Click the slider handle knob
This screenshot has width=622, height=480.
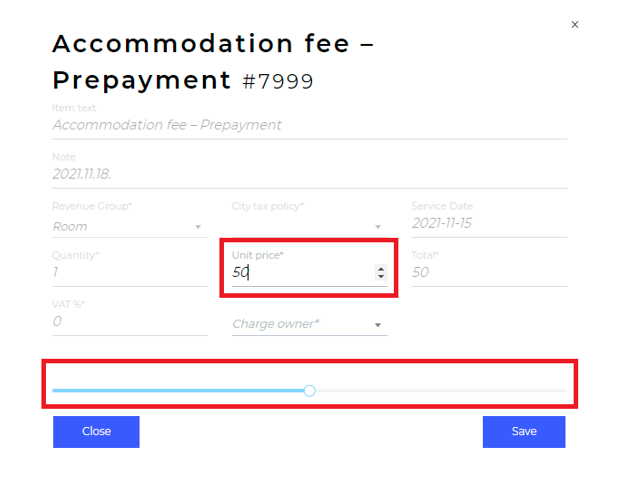pos(309,390)
